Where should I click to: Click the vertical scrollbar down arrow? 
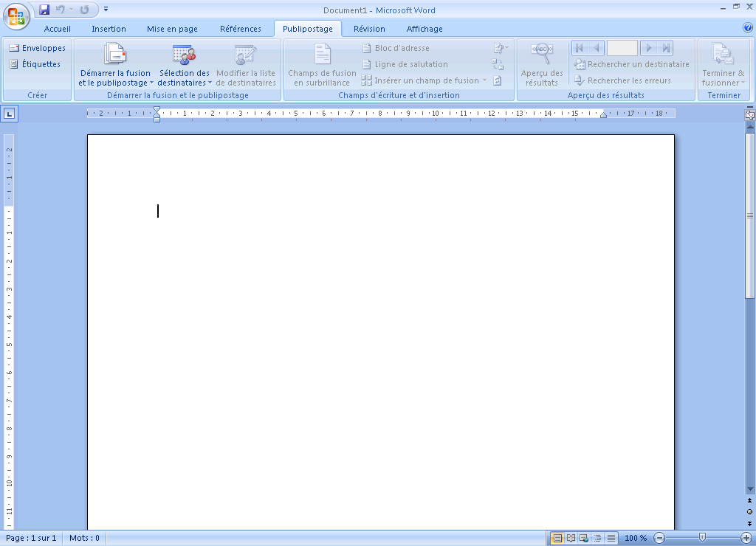[x=750, y=489]
